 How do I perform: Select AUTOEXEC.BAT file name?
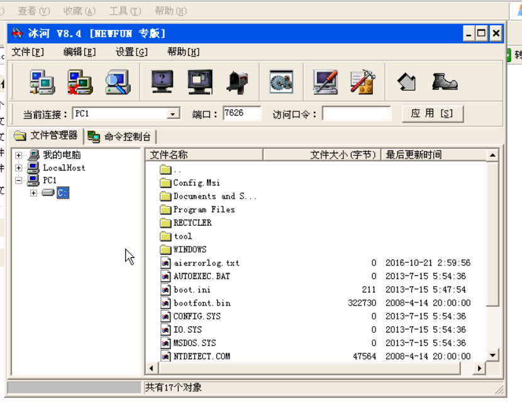click(x=202, y=276)
